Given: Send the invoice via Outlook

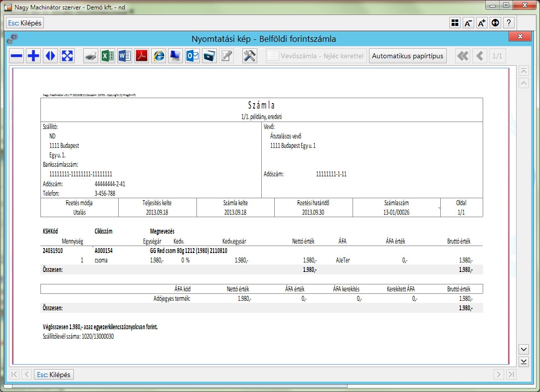Looking at the screenshot, I should pyautogui.click(x=192, y=56).
